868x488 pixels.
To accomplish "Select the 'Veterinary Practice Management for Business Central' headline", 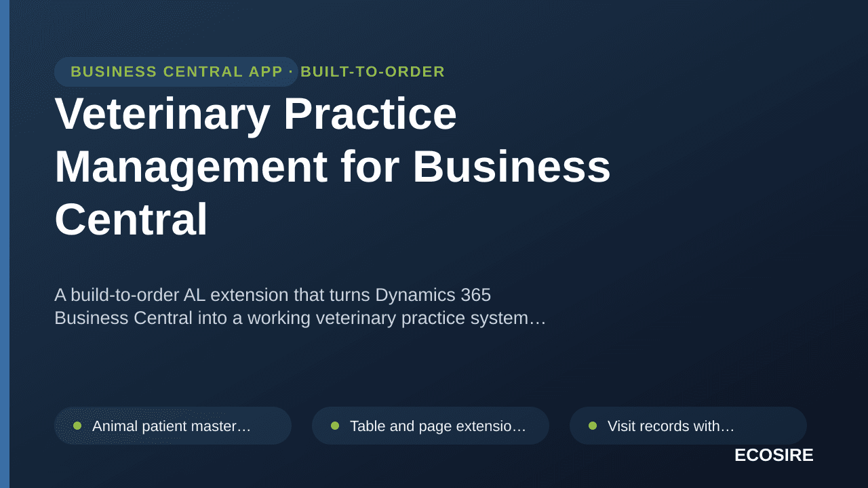I will coord(332,166).
